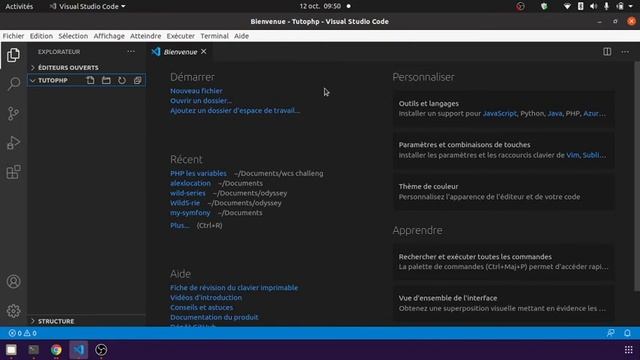Open the Sélection menu
The width and height of the screenshot is (640, 360).
click(x=73, y=36)
